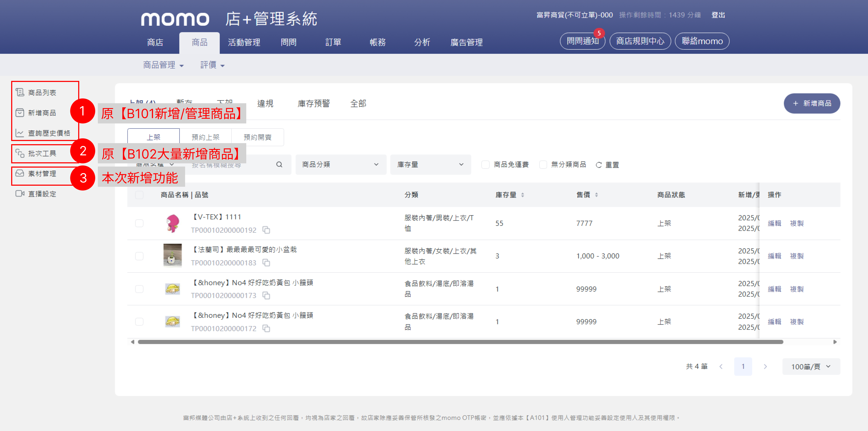Open 訂單 main nav tab
868x431 pixels.
tap(333, 42)
